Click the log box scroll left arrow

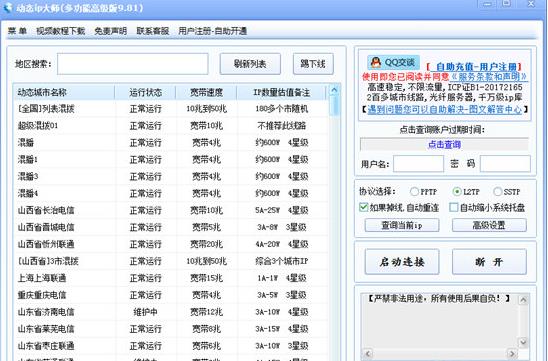tap(367, 354)
